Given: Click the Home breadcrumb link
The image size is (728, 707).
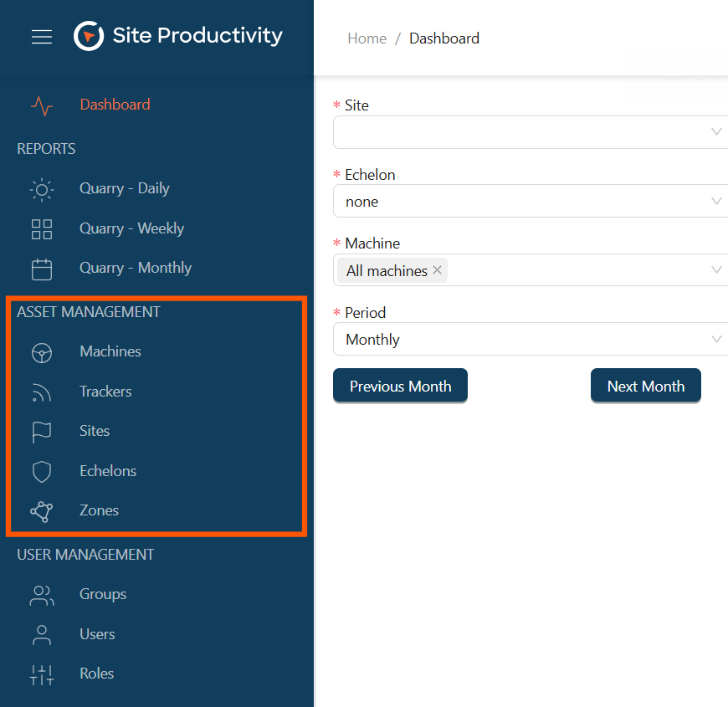Looking at the screenshot, I should tap(367, 38).
